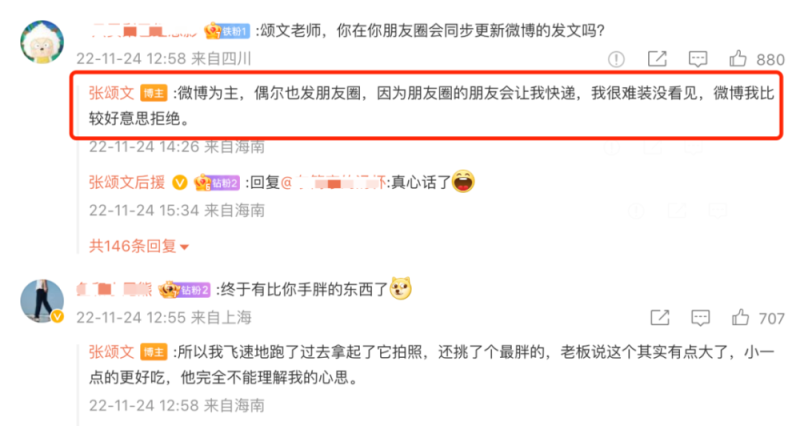Click the 博主 tag in the highlighted reply

tap(154, 93)
